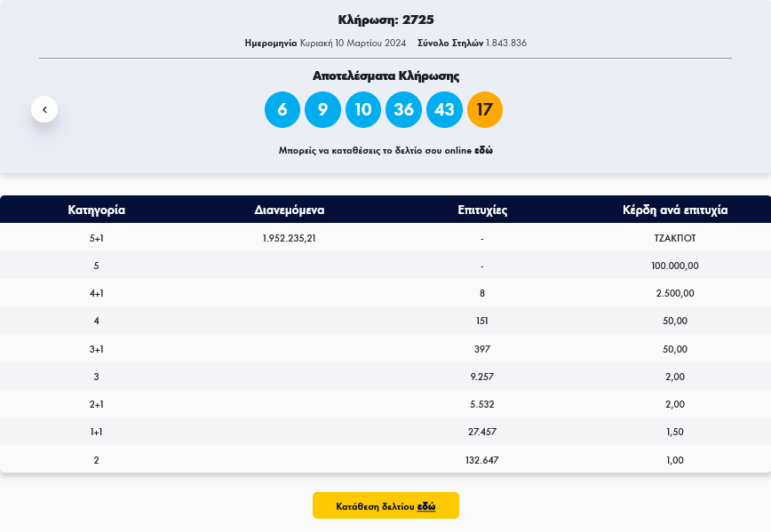Click the 'ΤΖΑΚΠΟΤ' winnings cell
This screenshot has width=771, height=532.
click(x=675, y=238)
